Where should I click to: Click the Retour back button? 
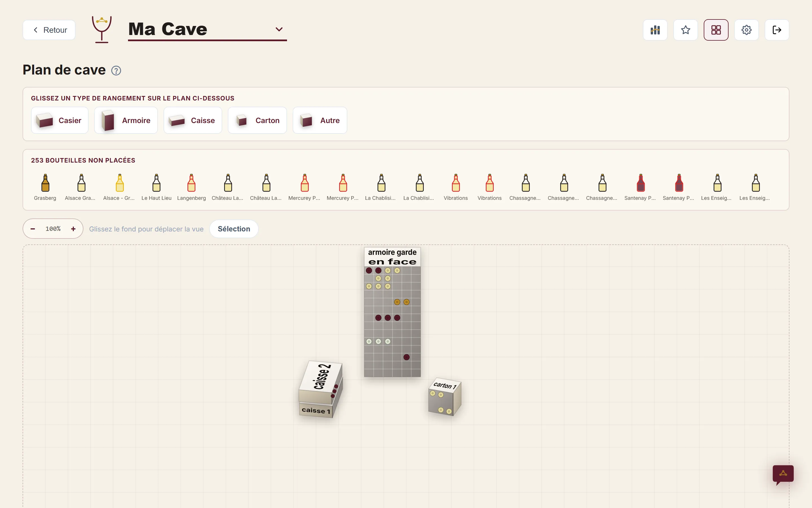pos(49,30)
